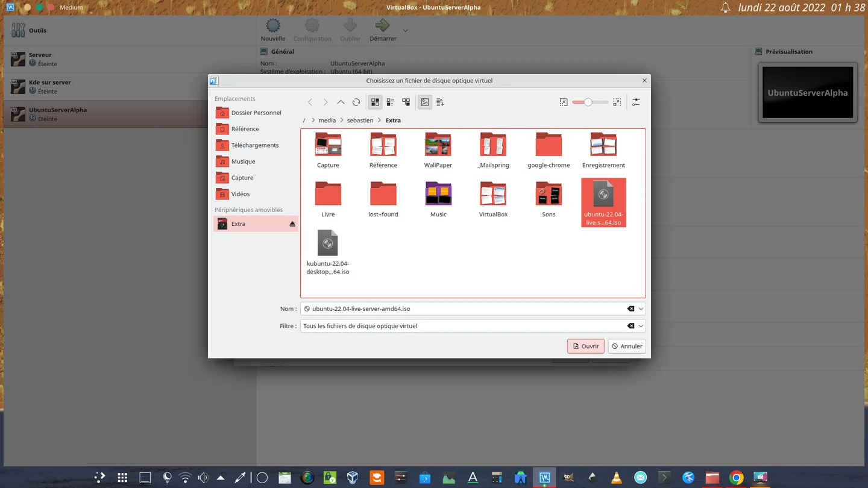Image resolution: width=868 pixels, height=488 pixels.
Task: Click the zoom-out icon left of the slider
Action: tap(564, 102)
